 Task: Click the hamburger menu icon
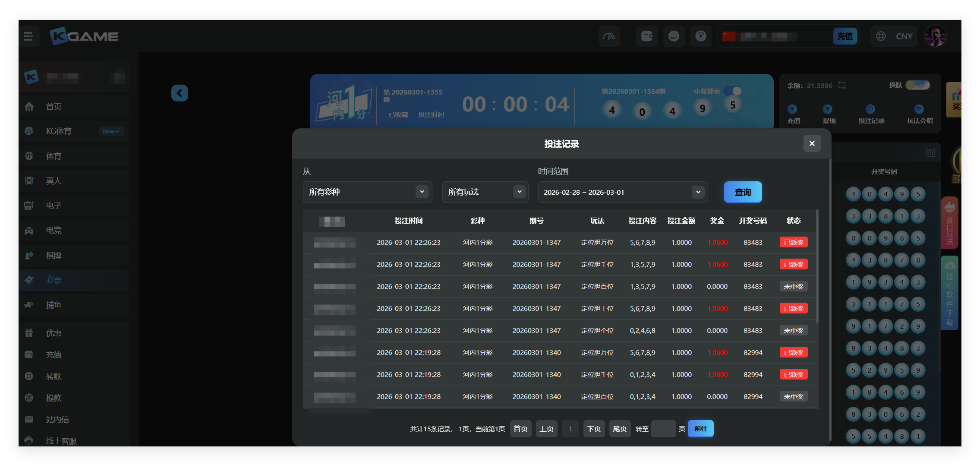[29, 37]
